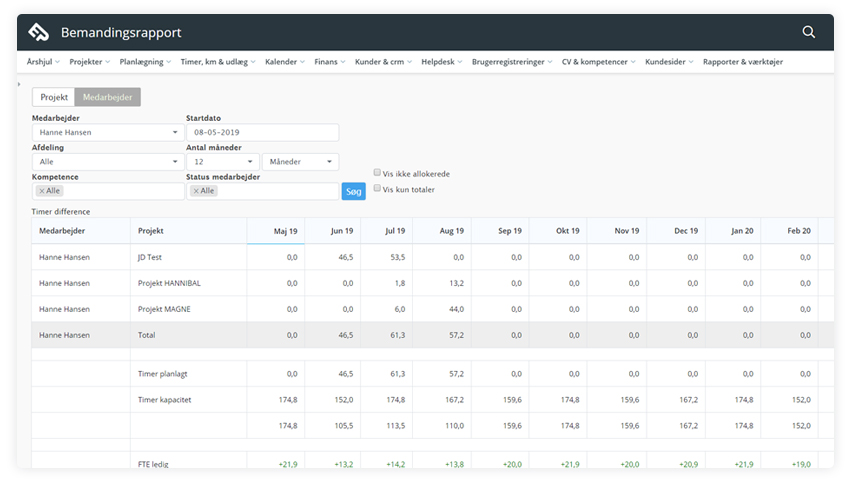Open the Helpdesk menu
Viewport: 850px width, 482px height.
pos(441,62)
